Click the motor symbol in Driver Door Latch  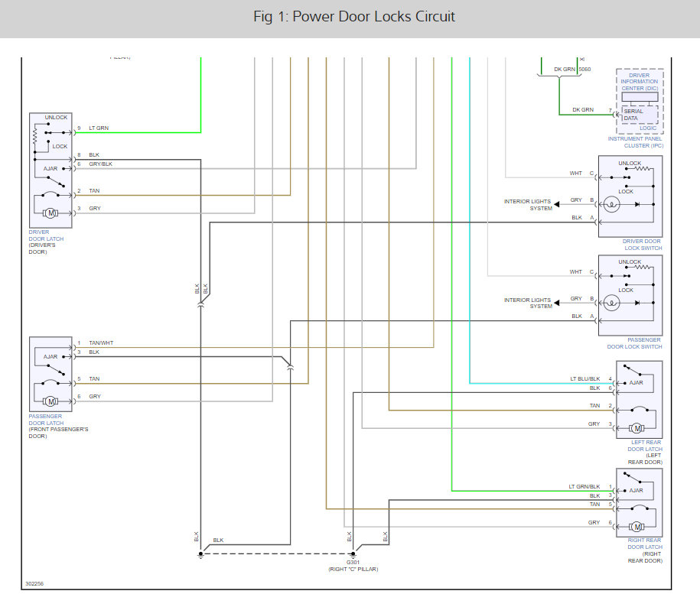click(x=50, y=213)
